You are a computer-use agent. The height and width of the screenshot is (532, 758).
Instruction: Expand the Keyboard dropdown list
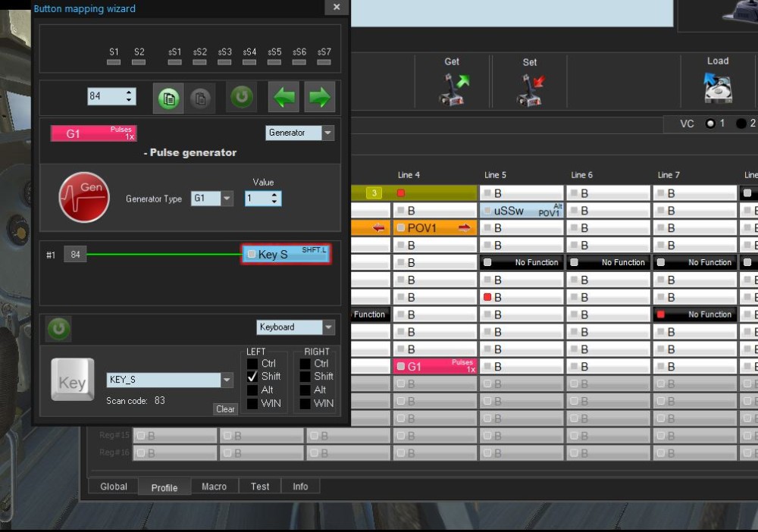[329, 327]
